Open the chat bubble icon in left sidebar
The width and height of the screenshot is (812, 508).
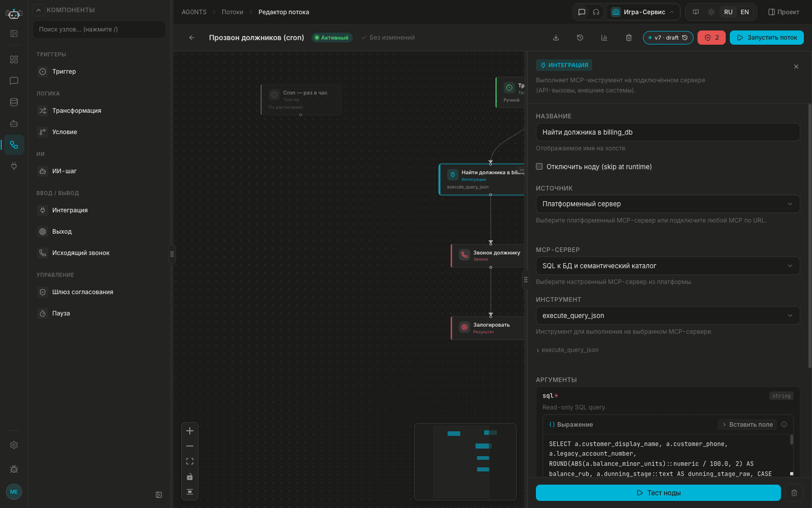[14, 81]
